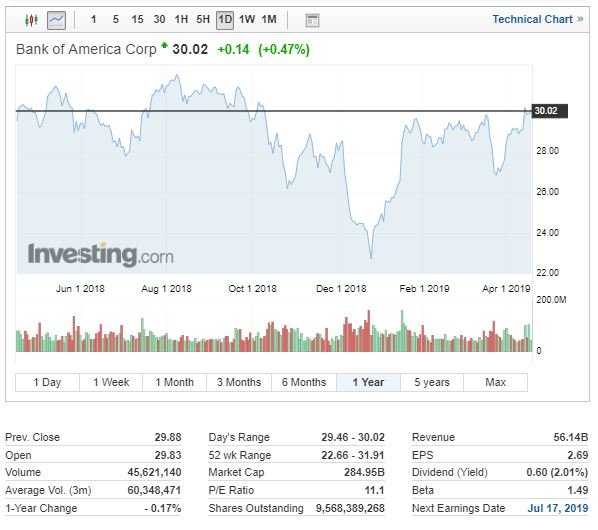Viewport: 598px width, 530px height.
Task: Select the 1D interval button
Action: pyautogui.click(x=225, y=20)
